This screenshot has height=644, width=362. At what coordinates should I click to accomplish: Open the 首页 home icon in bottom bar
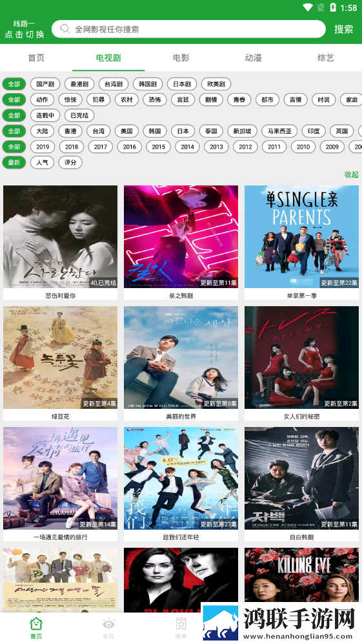coord(36,624)
